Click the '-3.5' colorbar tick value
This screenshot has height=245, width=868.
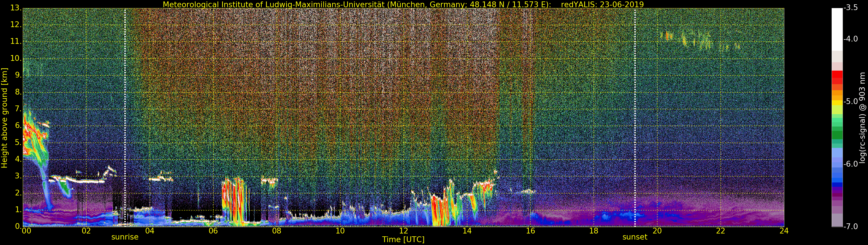(x=850, y=8)
